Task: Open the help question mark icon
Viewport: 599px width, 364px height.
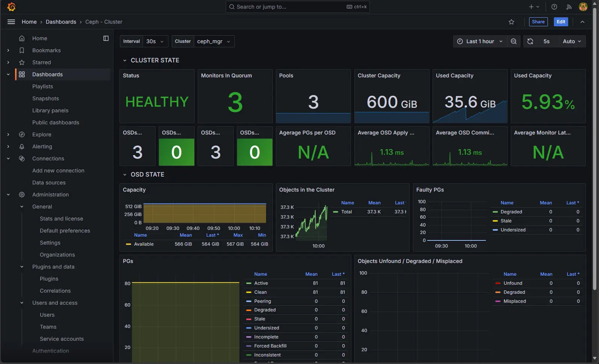Action: click(554, 7)
